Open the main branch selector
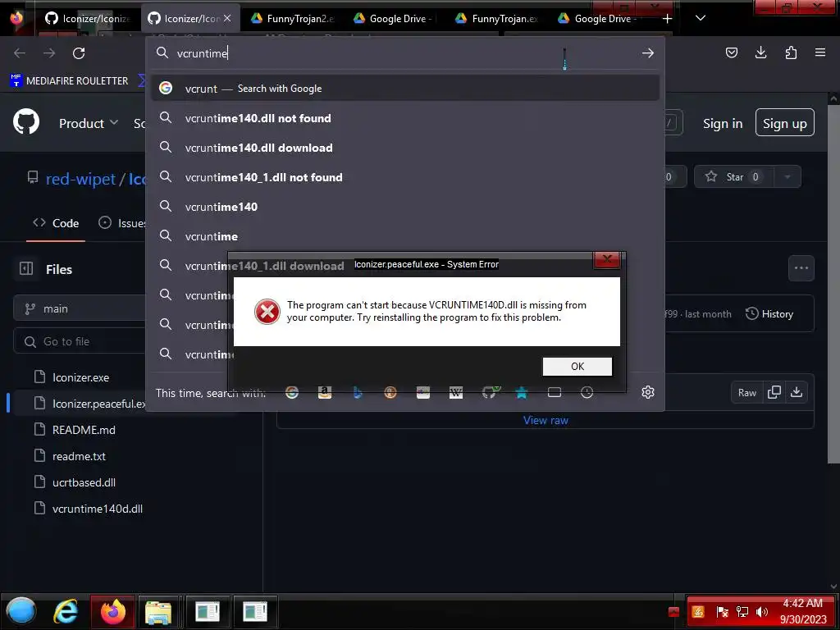 80,308
